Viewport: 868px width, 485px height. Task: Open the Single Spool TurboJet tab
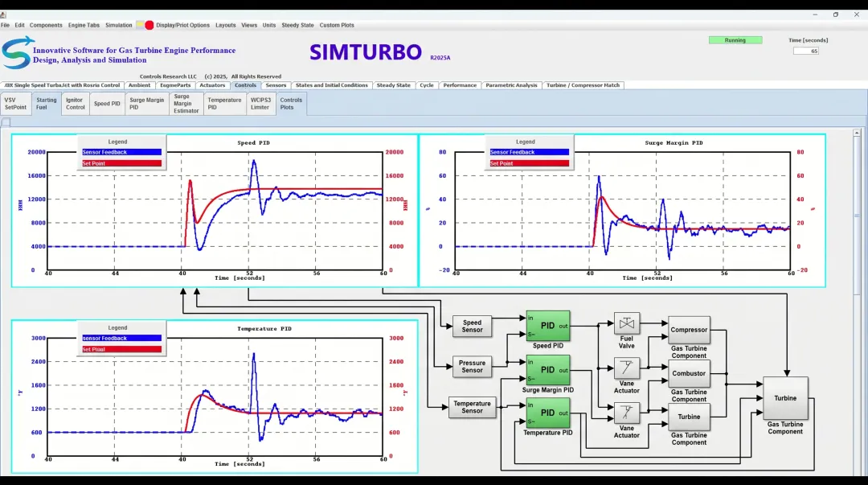pyautogui.click(x=62, y=85)
